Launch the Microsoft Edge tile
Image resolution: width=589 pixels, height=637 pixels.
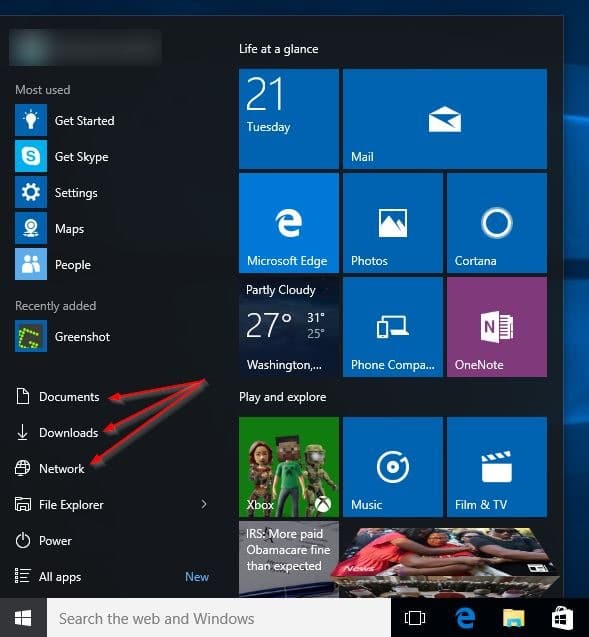[289, 223]
